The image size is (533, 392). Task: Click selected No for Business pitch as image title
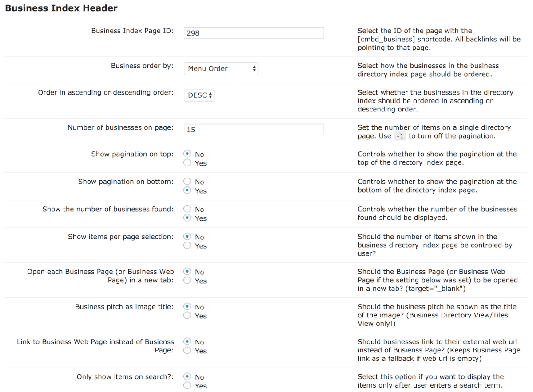point(187,307)
